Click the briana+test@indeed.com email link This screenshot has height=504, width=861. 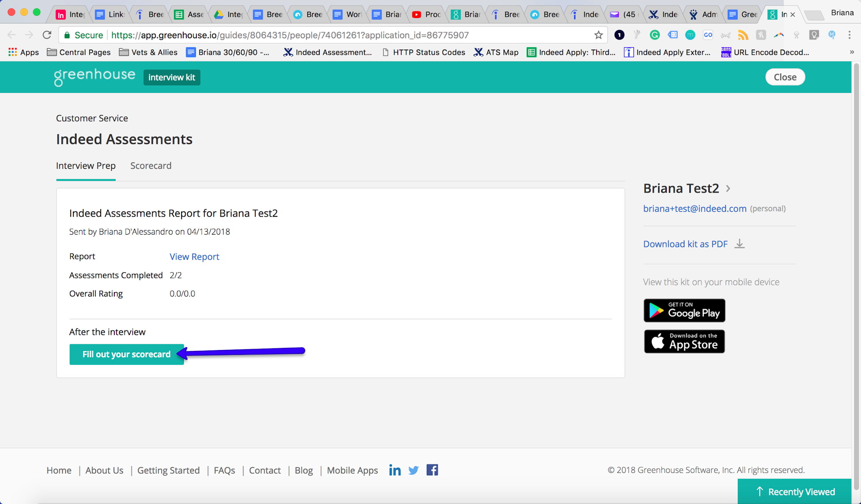click(695, 208)
